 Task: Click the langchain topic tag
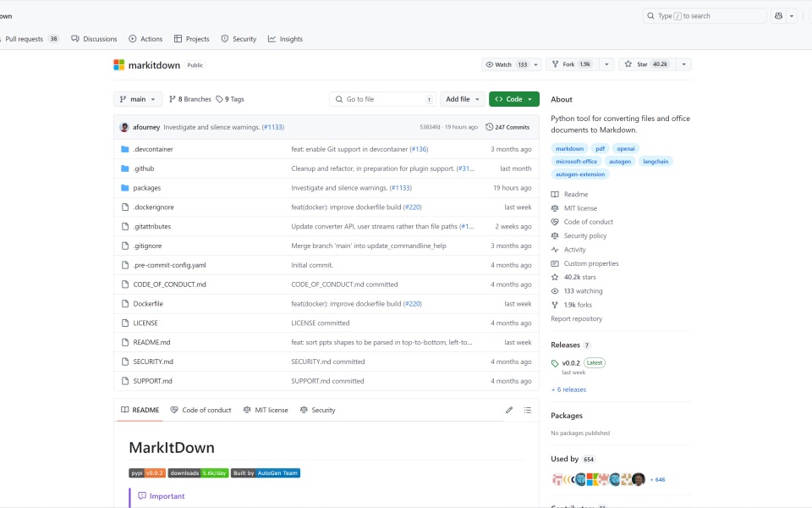(x=656, y=162)
